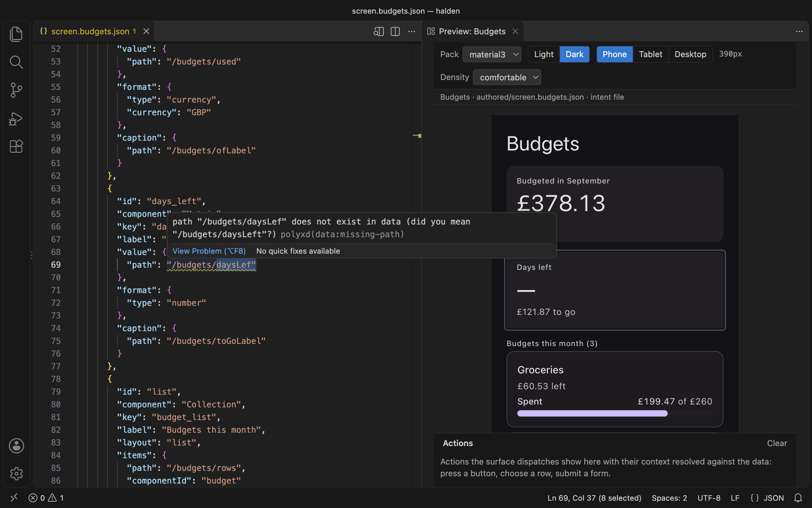Viewport: 812px width, 508px height.
Task: Click the "days_left" id value
Action: (x=174, y=201)
